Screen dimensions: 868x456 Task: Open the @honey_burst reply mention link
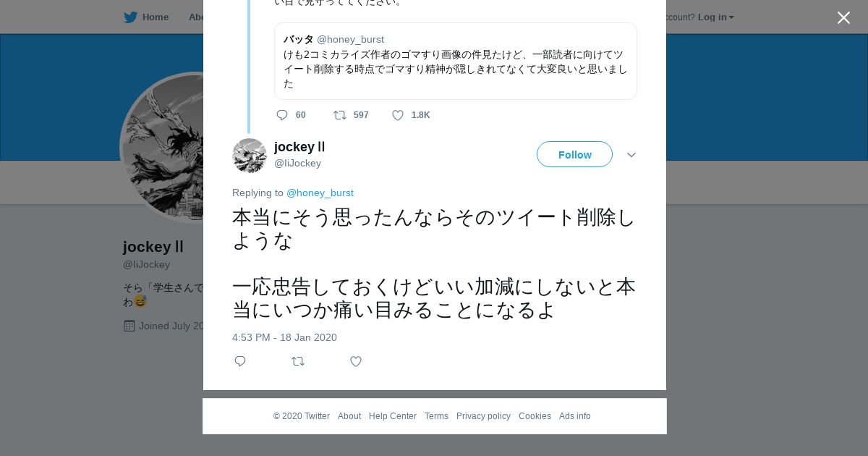[320, 193]
